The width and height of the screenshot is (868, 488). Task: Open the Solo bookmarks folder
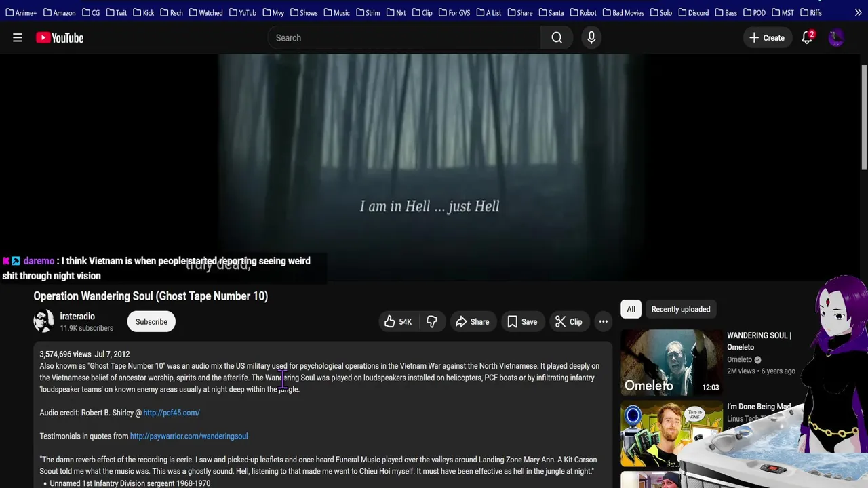pos(660,12)
